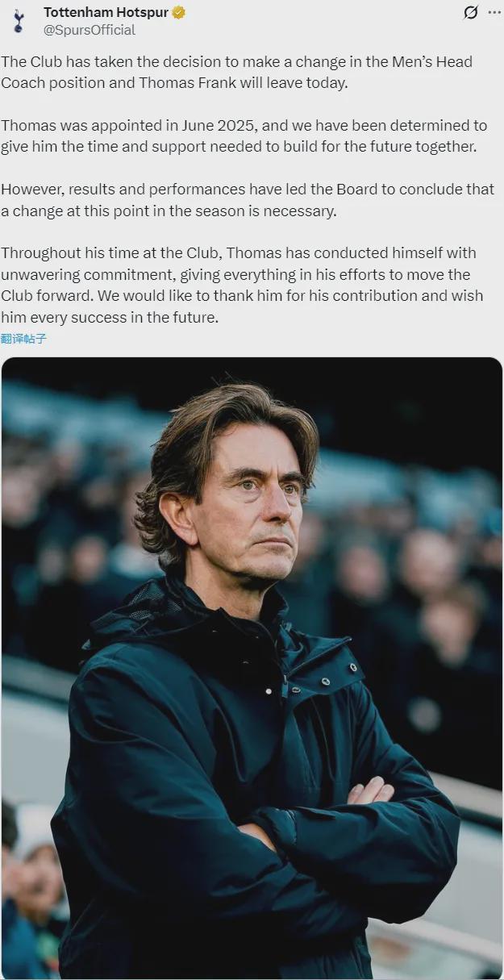The height and width of the screenshot is (980, 504).
Task: Click the paragraph starting "However, results and performances"
Action: tap(247, 199)
